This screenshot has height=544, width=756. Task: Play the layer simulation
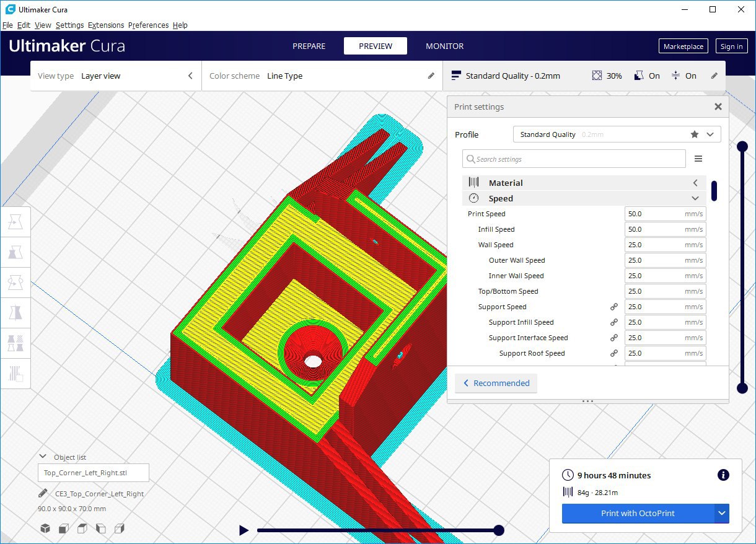click(244, 530)
